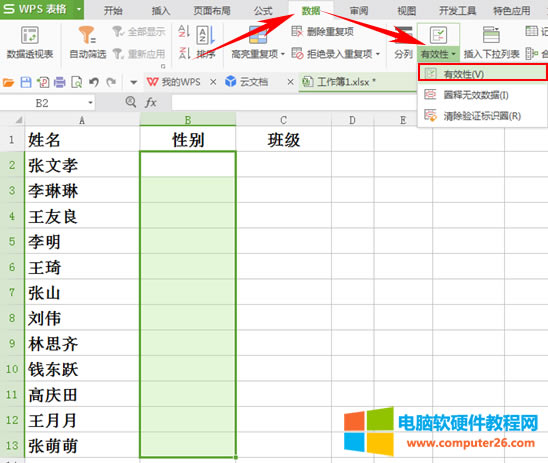Screen dimensions: 548x463
Task: Click the undo arrow icon
Action: (x=94, y=82)
